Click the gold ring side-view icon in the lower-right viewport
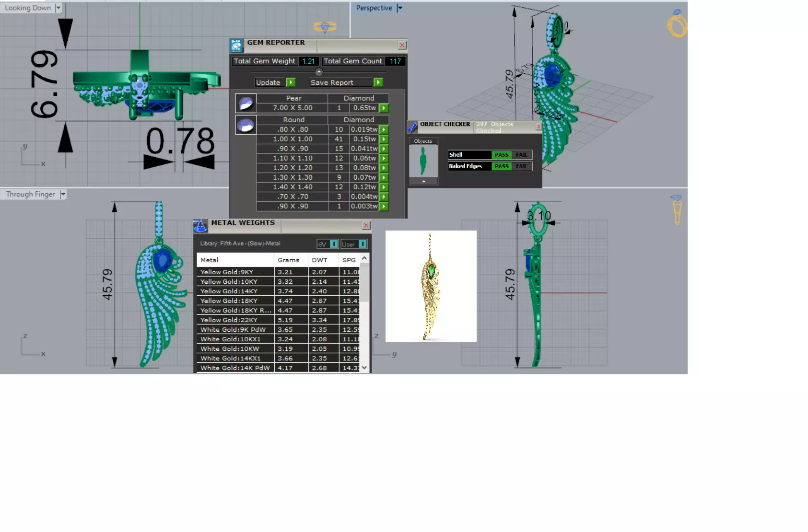808x532 pixels. pyautogui.click(x=677, y=209)
